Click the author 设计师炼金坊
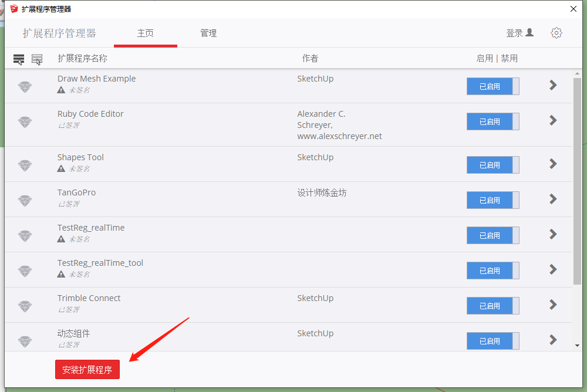This screenshot has width=587, height=392. pos(322,193)
